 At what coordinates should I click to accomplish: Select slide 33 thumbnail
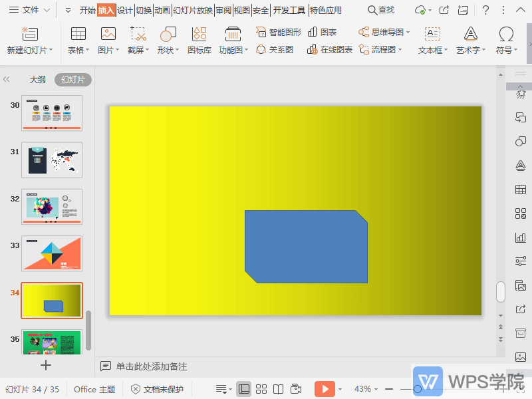coord(52,253)
